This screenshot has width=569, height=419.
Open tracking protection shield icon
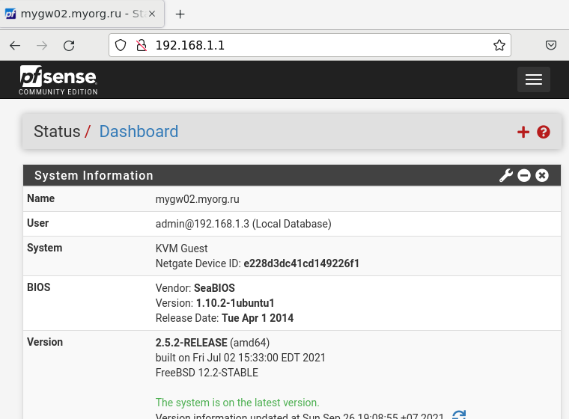pyautogui.click(x=120, y=45)
